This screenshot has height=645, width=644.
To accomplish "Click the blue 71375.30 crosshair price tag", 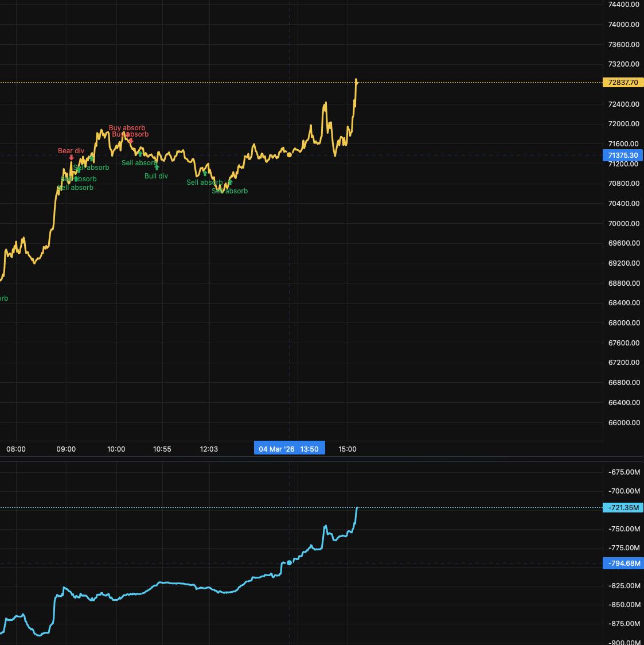I will (623, 156).
